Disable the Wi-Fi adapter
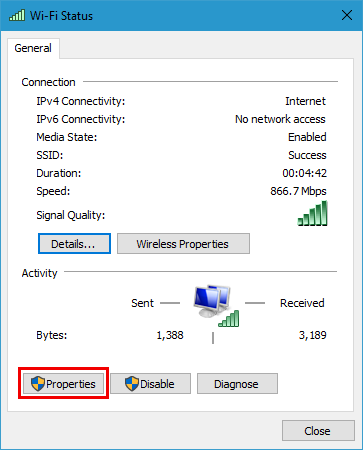The height and width of the screenshot is (450, 363). 150,384
